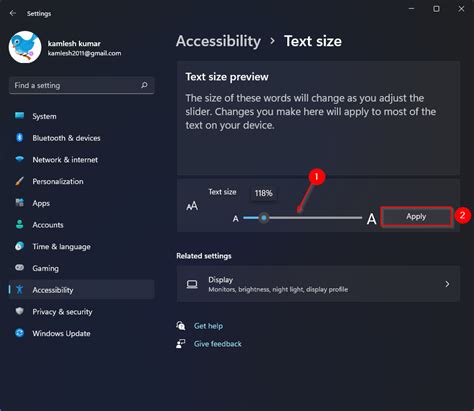This screenshot has height=411, width=474.
Task: Click the Text size slider thumb
Action: click(264, 218)
